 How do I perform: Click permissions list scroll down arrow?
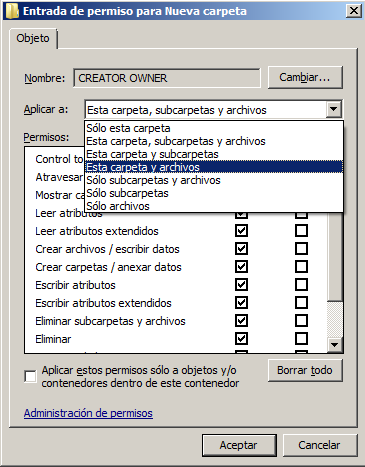pos(335,345)
